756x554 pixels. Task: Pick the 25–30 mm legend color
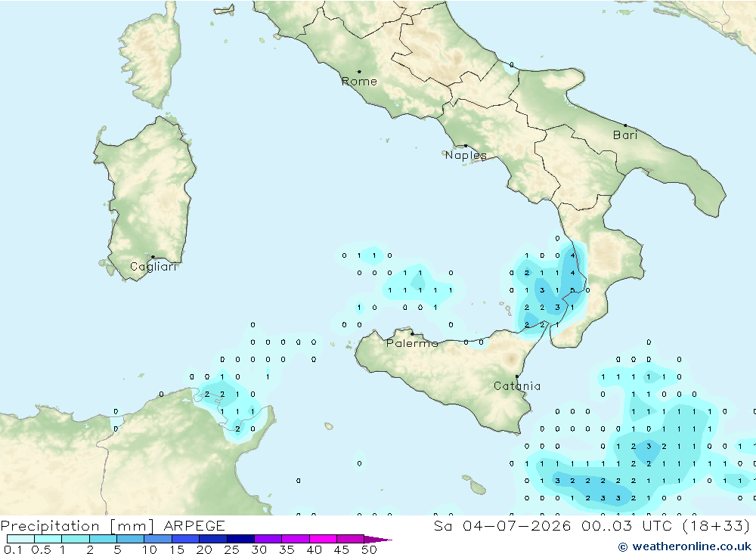[x=240, y=539]
